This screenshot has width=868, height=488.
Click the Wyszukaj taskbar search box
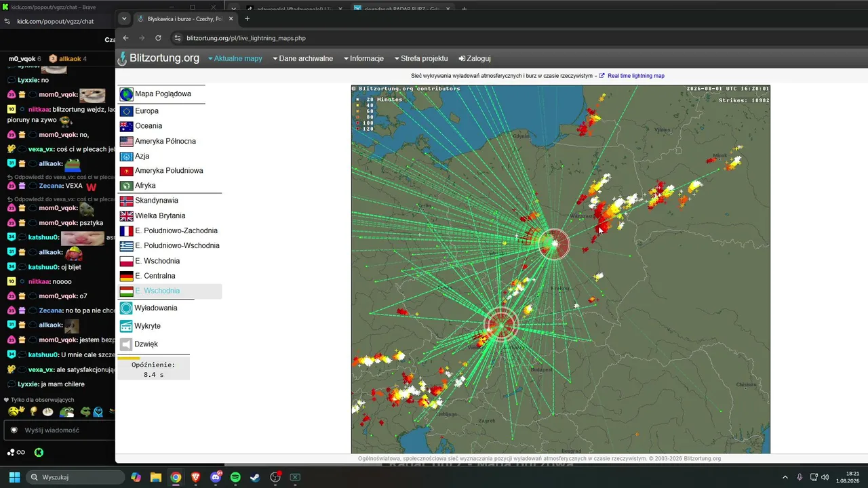[75, 477]
